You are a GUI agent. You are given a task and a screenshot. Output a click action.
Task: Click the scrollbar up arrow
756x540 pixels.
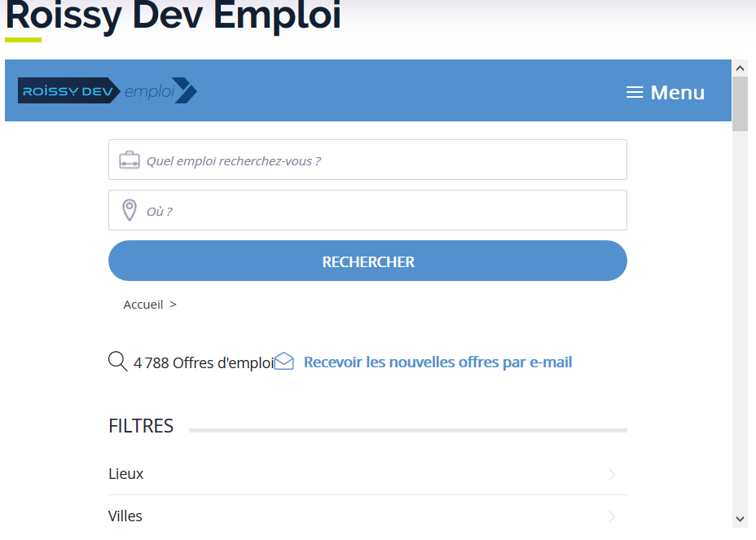pos(740,68)
